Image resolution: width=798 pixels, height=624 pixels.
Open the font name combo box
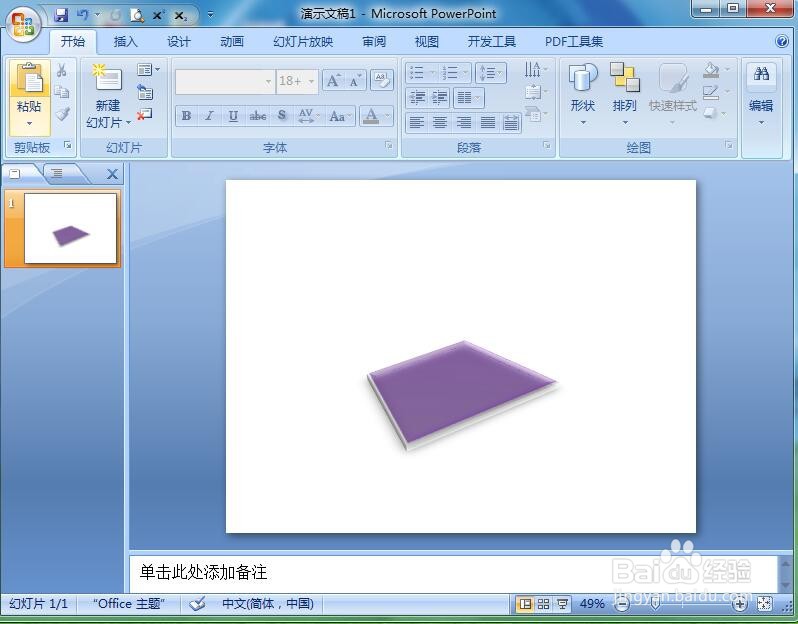pos(224,81)
